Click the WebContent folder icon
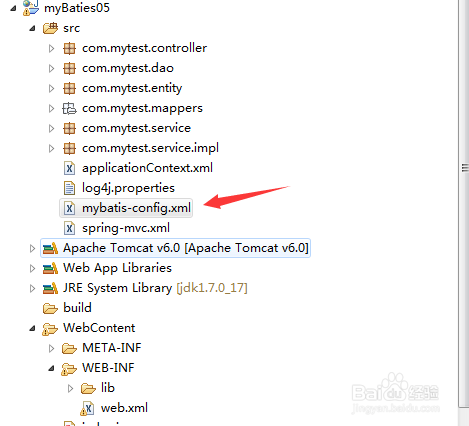This screenshot has height=426, width=469. 50,329
